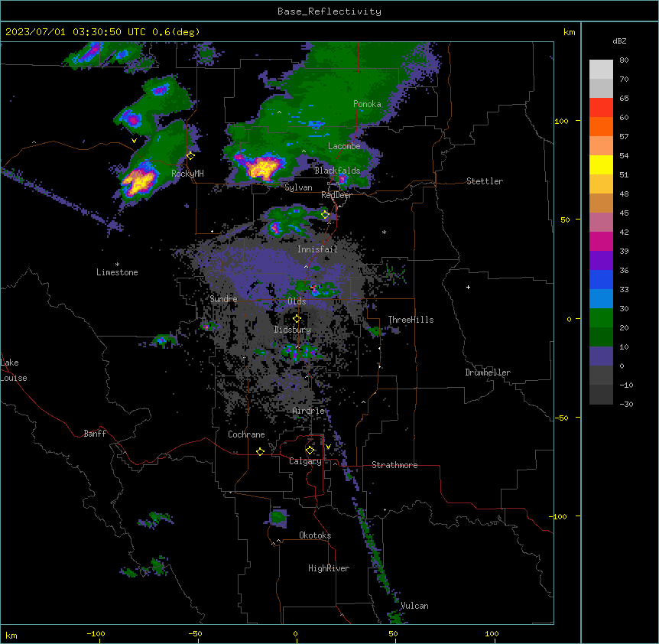Pick the bright yellow 51-54 dBZ swatch
Image resolution: width=659 pixels, height=644 pixels.
[x=601, y=164]
